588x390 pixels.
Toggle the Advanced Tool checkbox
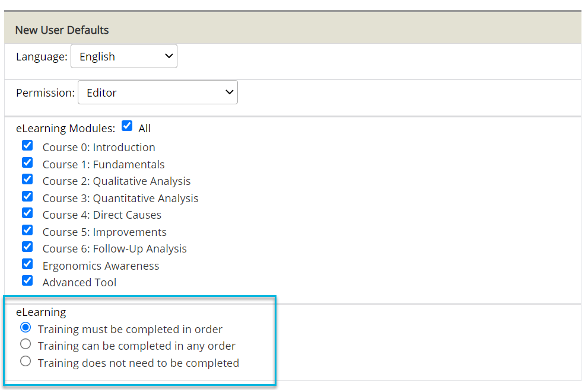pyautogui.click(x=27, y=280)
